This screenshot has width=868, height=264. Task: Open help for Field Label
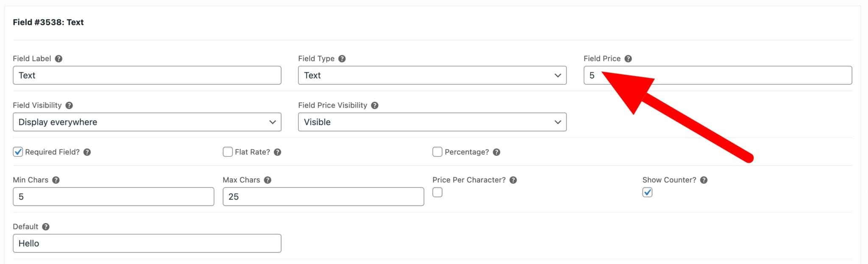click(58, 58)
